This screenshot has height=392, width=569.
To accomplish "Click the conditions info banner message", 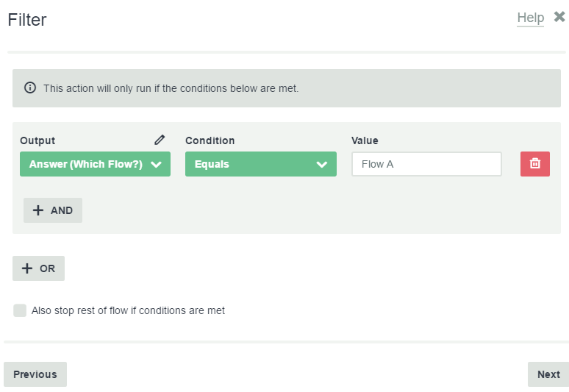I will point(171,88).
